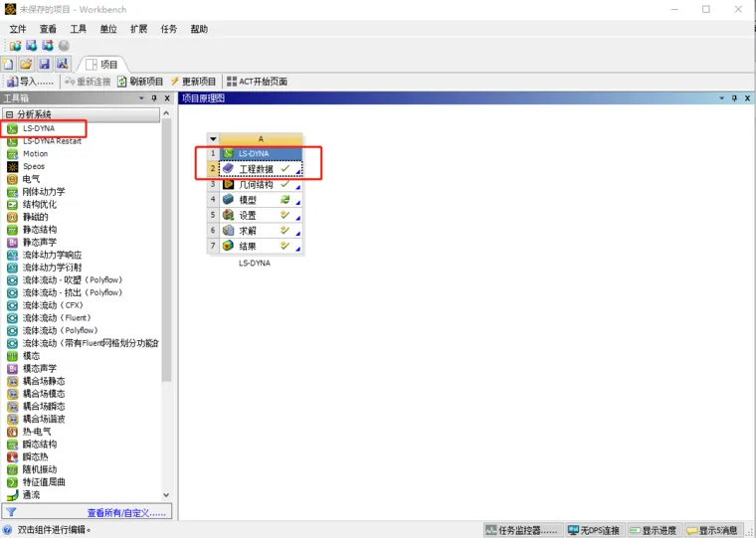Viewport: 756px width, 538px height.
Task: Open the 扩展 menu
Action: pyautogui.click(x=139, y=29)
